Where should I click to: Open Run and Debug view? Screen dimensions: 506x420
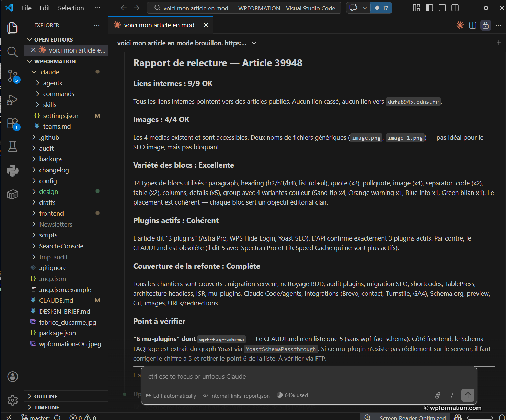coord(12,100)
